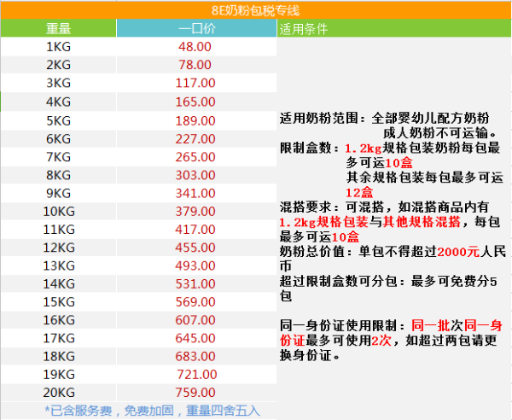Select the 17KG weight cell
512x420 pixels.
(58, 338)
